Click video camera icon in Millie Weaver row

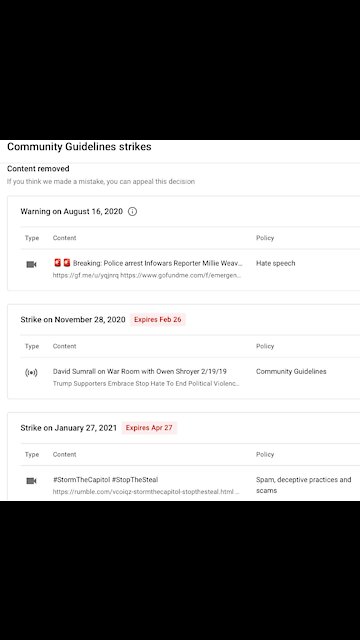pyautogui.click(x=31, y=264)
